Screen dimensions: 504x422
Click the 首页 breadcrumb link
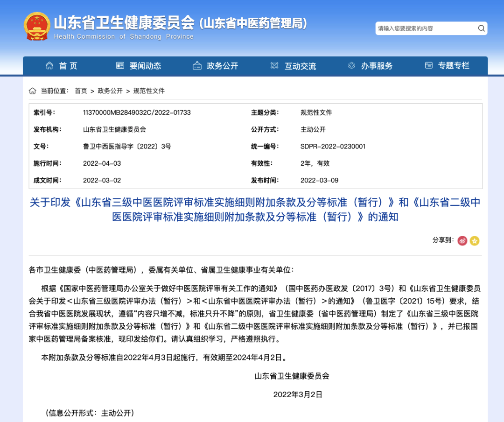click(x=80, y=91)
